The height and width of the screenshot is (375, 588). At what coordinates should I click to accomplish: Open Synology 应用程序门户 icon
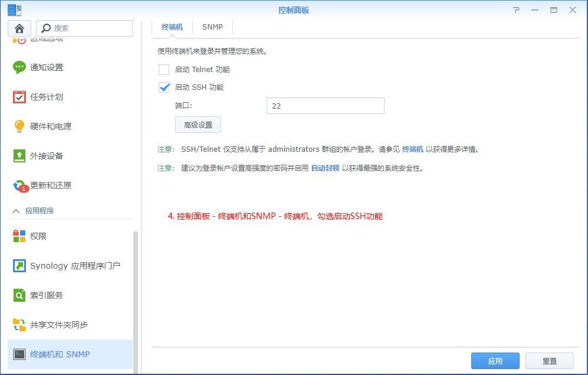19,266
